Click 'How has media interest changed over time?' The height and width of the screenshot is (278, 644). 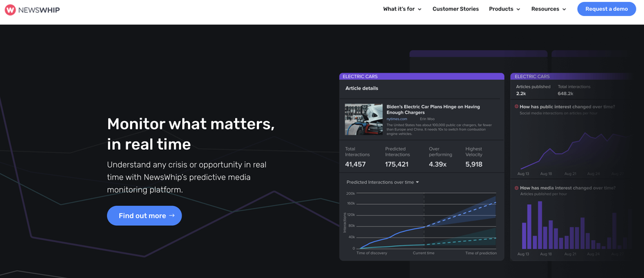click(x=567, y=188)
